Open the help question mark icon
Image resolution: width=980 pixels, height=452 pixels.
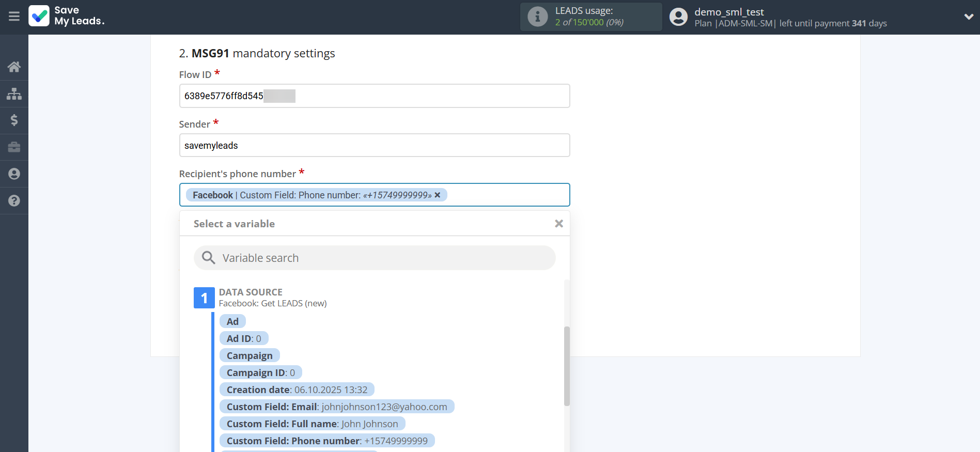[14, 201]
